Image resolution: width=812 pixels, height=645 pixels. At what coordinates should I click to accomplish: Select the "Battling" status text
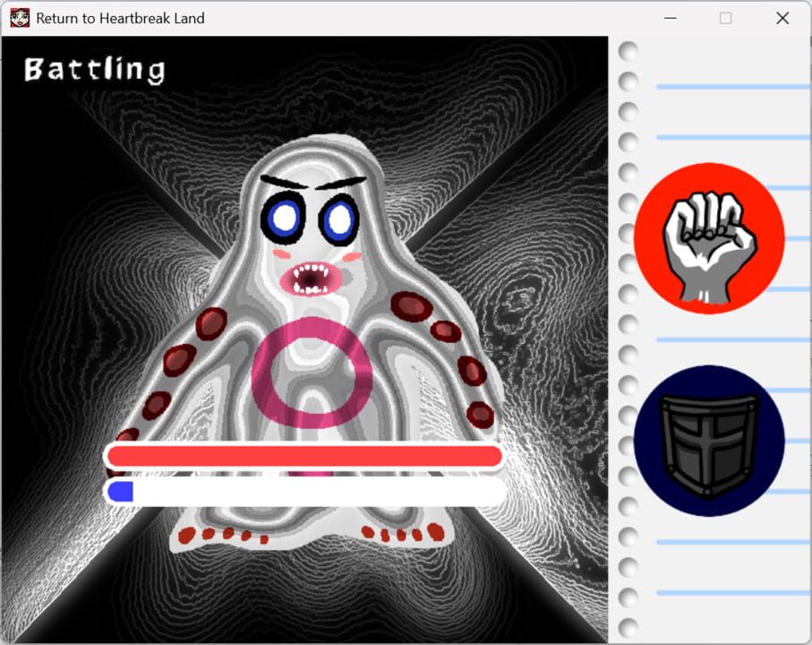94,70
